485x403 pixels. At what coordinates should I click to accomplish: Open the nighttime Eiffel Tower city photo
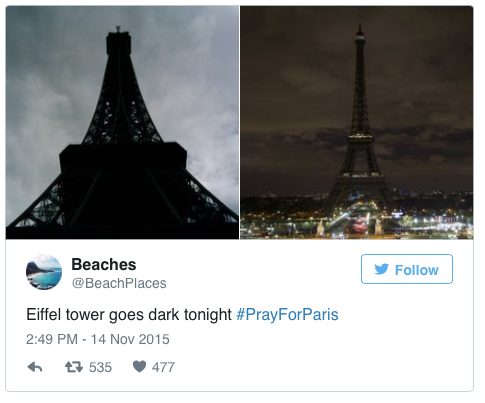tap(357, 122)
